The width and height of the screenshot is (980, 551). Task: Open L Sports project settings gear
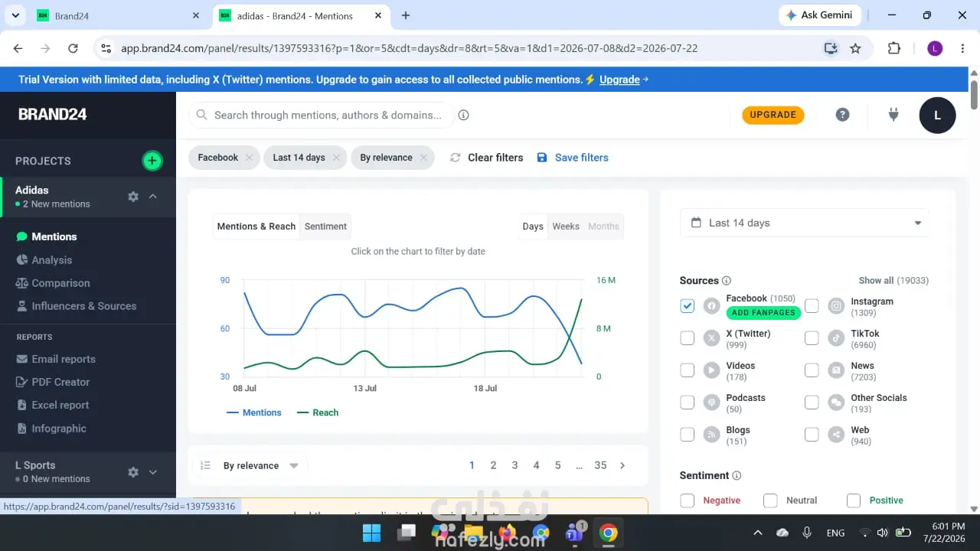[x=133, y=472]
